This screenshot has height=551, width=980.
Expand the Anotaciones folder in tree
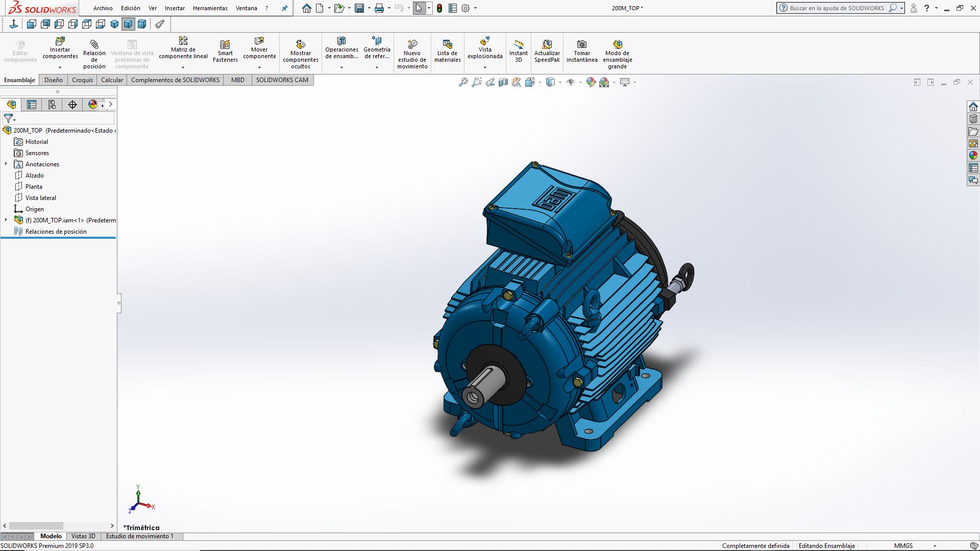[x=6, y=164]
